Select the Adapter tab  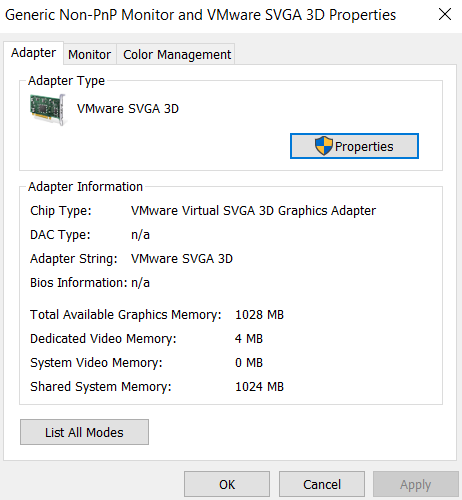pyautogui.click(x=33, y=53)
